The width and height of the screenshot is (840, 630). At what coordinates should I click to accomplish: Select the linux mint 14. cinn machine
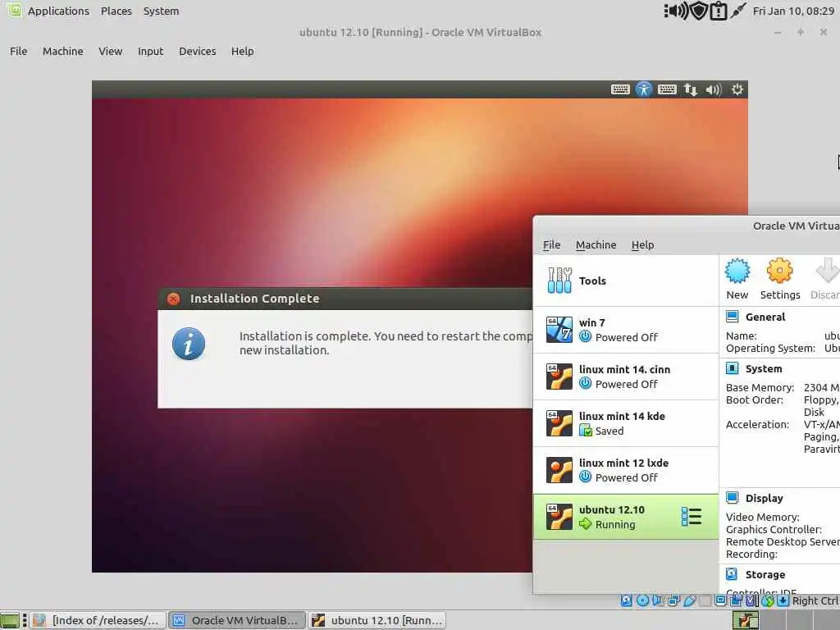click(x=626, y=377)
